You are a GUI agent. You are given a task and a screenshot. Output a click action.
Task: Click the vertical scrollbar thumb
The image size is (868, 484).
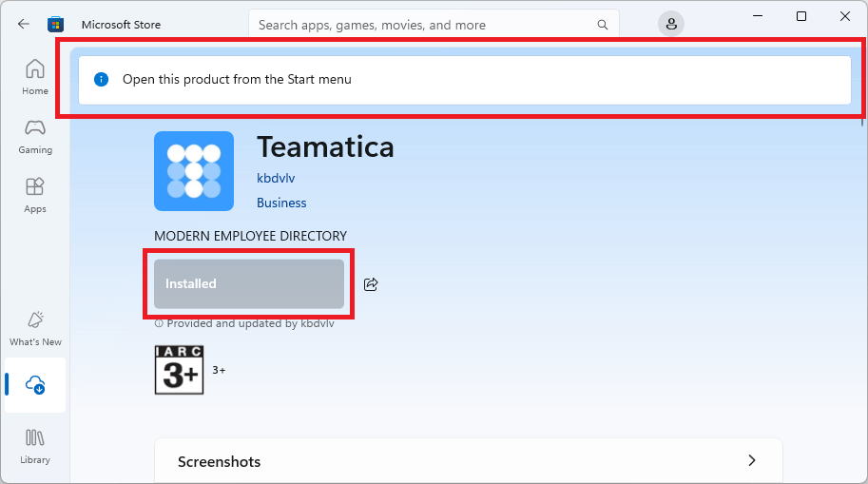pyautogui.click(x=862, y=121)
